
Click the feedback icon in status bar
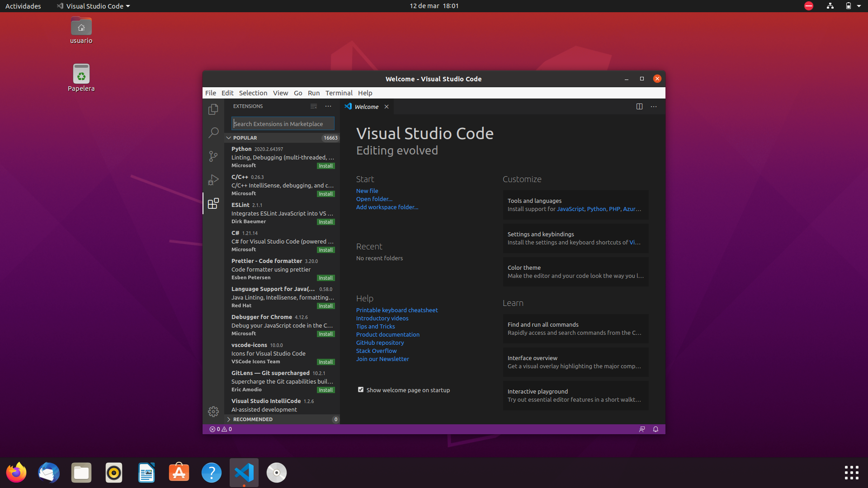(x=642, y=429)
